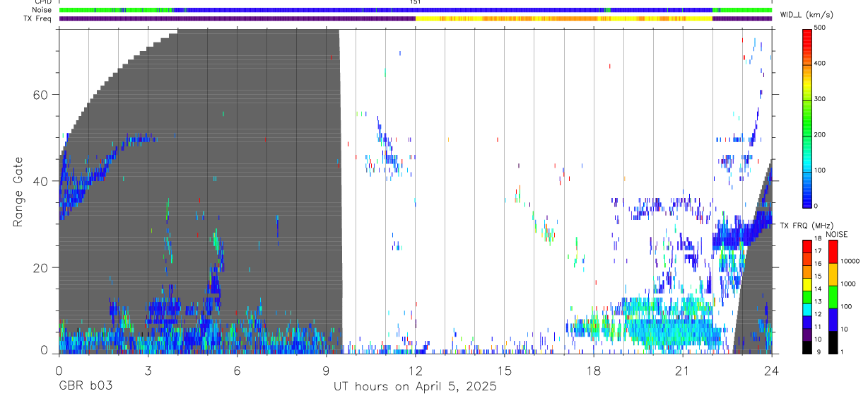Click the TX Freq strip at the top
Image resolution: width=868 pixels, height=401 pixels.
point(416,18)
